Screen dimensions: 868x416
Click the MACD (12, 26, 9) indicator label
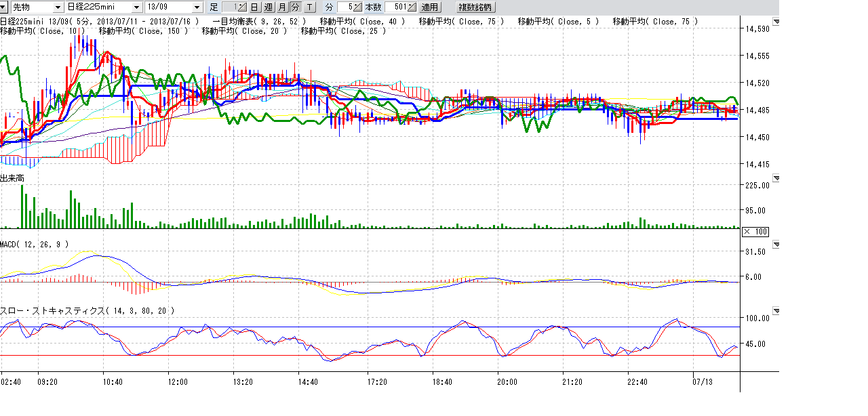[34, 244]
